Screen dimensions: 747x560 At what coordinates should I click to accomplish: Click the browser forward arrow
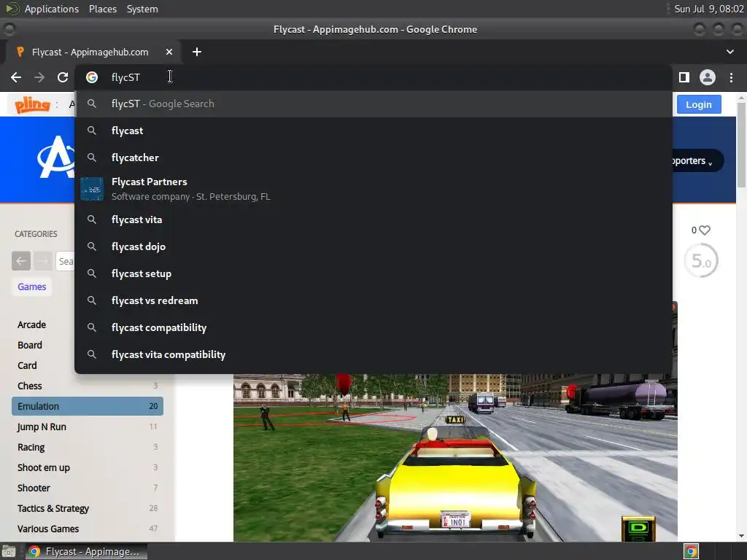39,77
